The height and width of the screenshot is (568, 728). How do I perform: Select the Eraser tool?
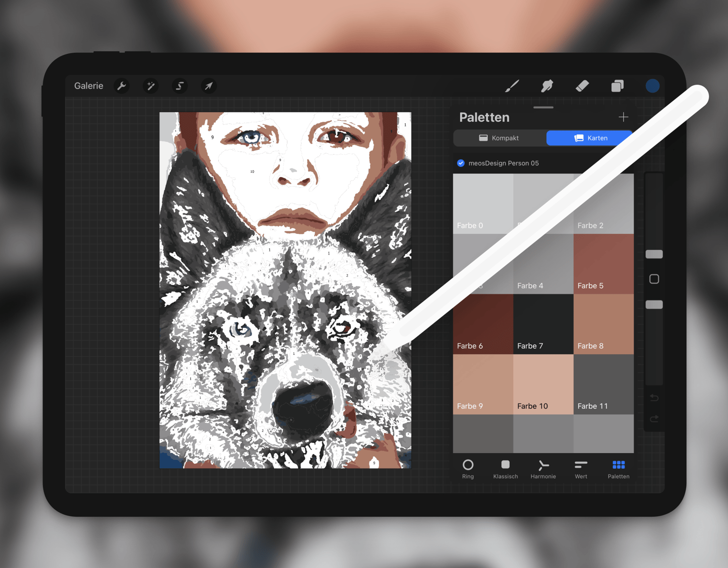point(582,86)
